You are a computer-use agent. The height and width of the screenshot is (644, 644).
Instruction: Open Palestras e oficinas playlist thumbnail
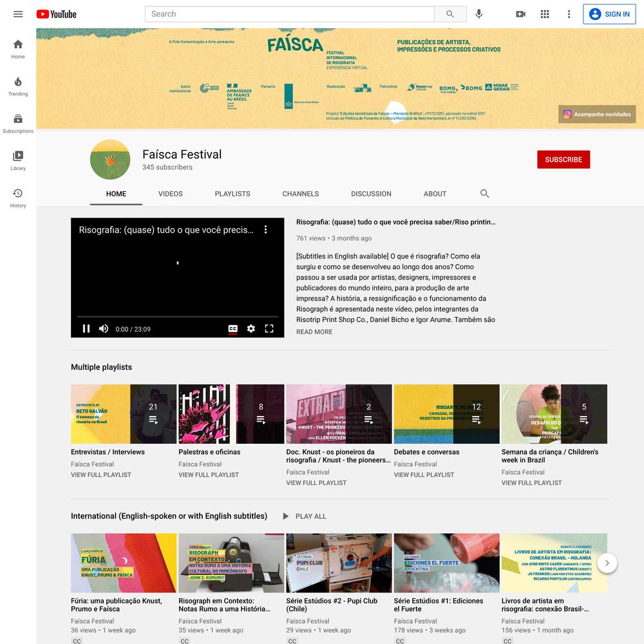(x=231, y=414)
